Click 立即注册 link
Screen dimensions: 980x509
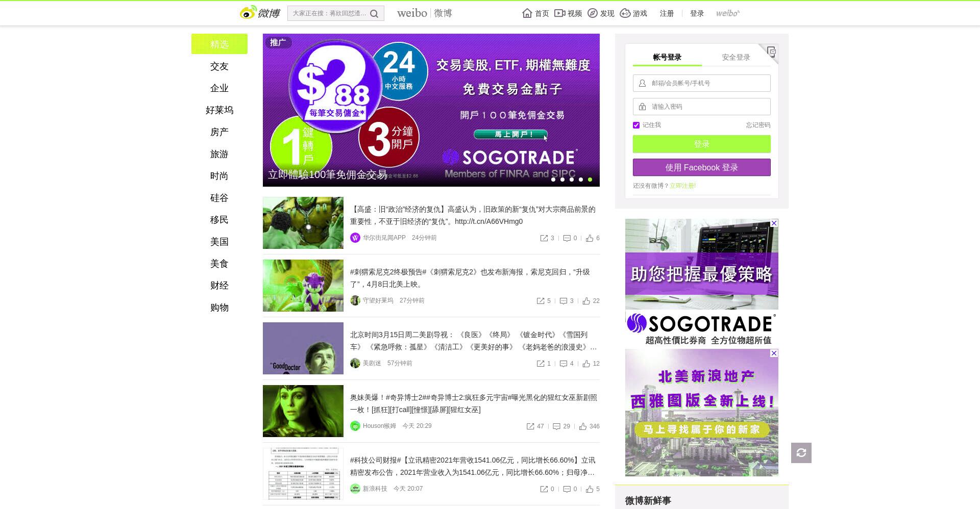coord(682,186)
